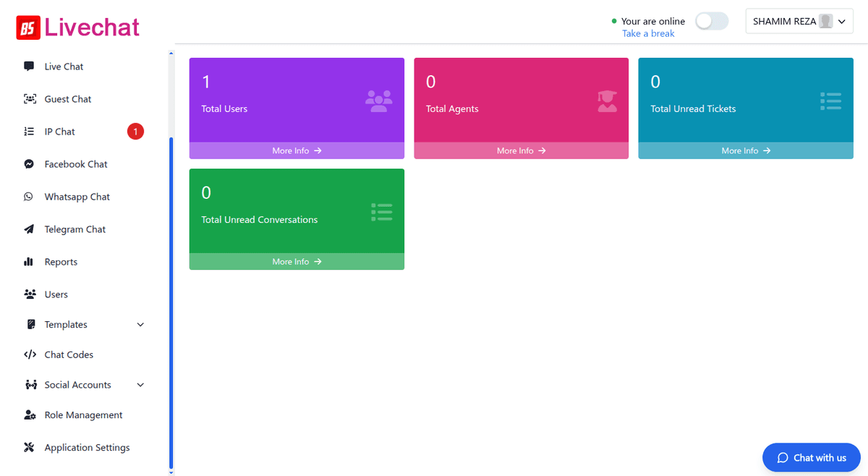Toggle the online status switch
The image size is (868, 476).
click(712, 22)
